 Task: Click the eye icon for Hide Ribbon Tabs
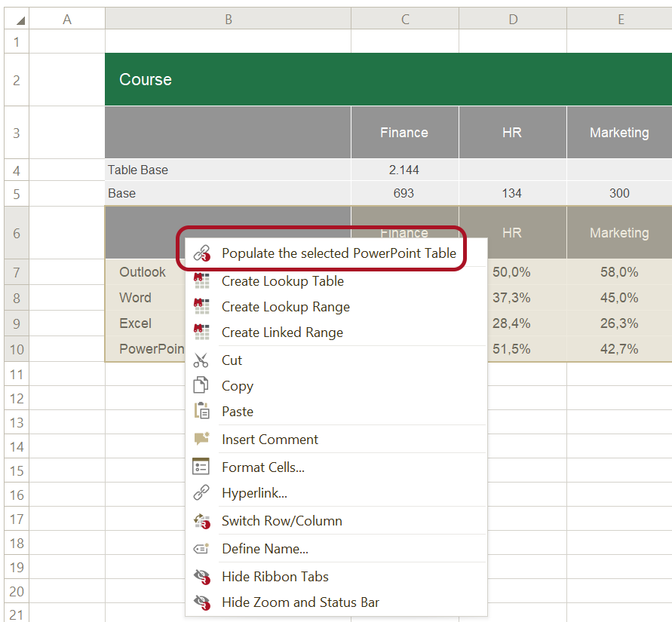[x=201, y=577]
